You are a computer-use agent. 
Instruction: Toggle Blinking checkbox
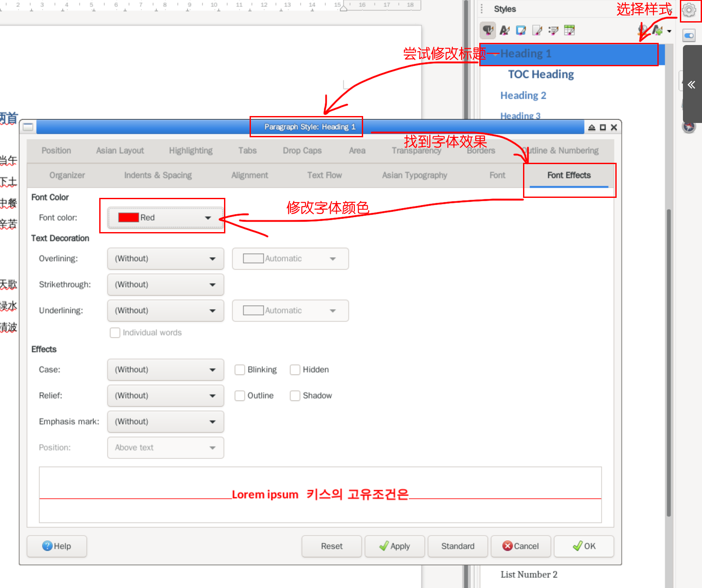(x=240, y=370)
